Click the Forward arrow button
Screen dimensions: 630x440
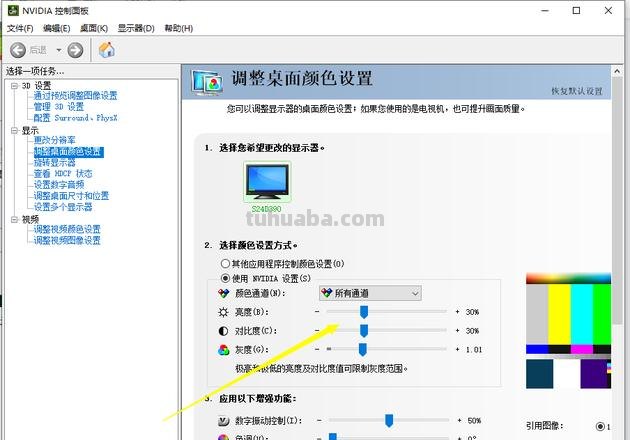coord(75,50)
